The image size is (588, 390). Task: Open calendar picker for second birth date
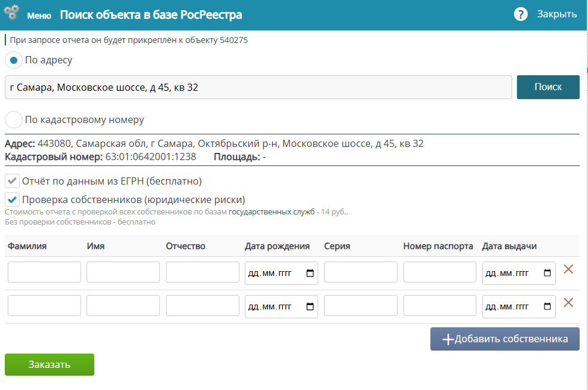[x=310, y=306]
